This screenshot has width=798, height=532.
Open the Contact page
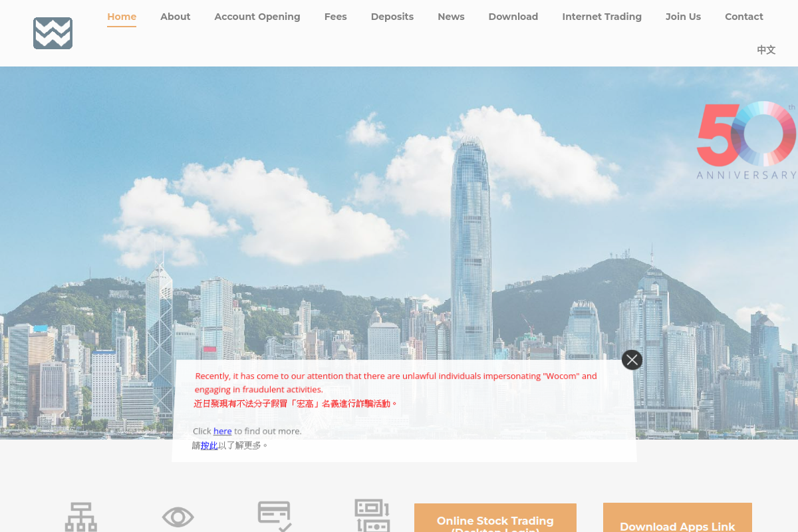click(x=744, y=17)
